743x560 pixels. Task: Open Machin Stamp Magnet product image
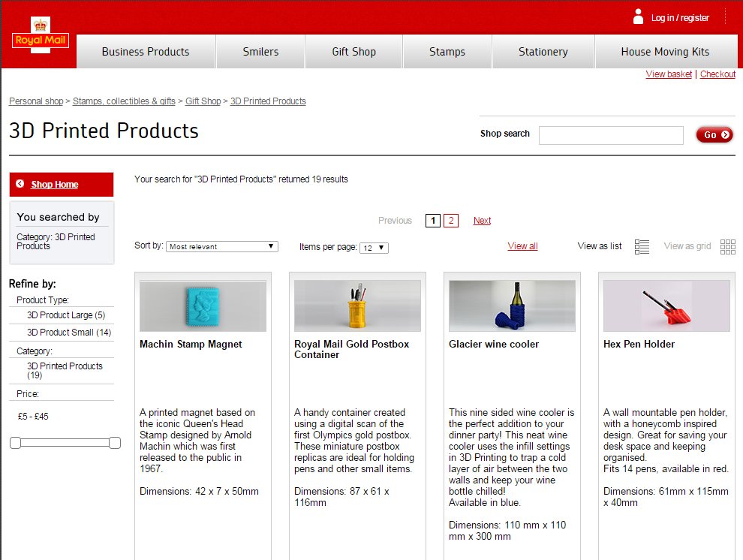[x=203, y=306]
